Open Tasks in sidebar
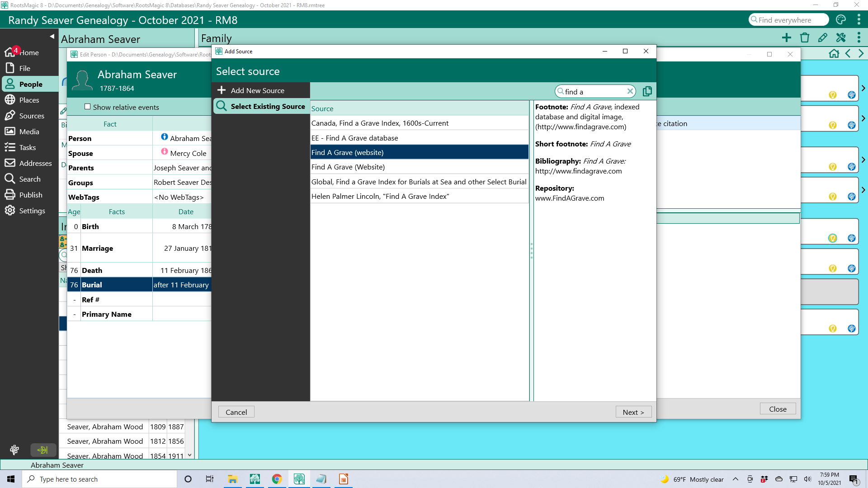 (29, 147)
